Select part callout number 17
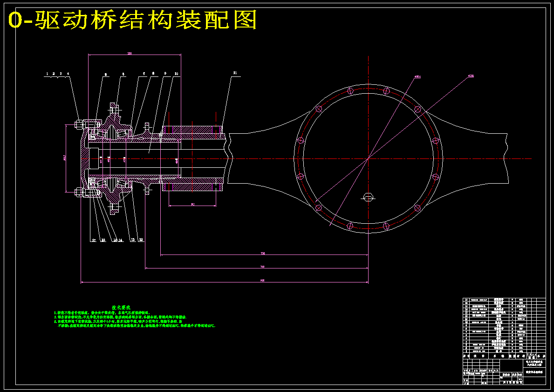Screen dimensions: 554x392 coord(94,240)
